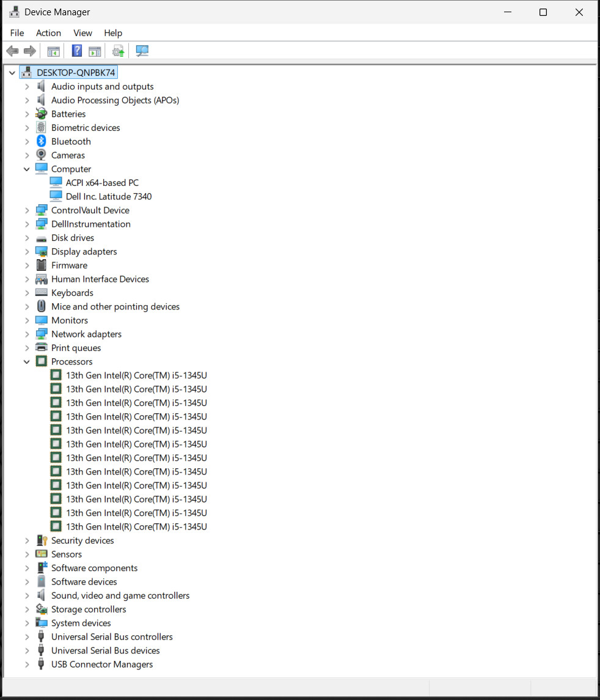Select the Storage controllers icon
600x700 pixels.
[42, 609]
